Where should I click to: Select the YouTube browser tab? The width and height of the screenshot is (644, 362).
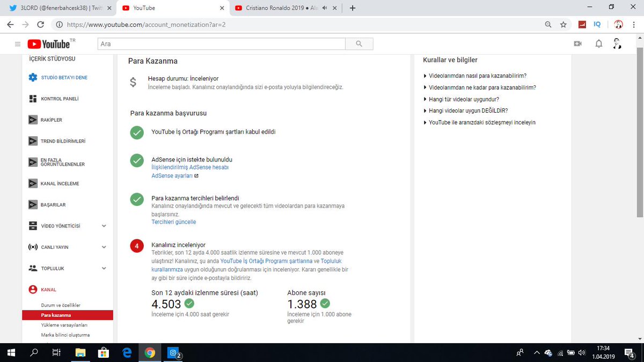173,8
